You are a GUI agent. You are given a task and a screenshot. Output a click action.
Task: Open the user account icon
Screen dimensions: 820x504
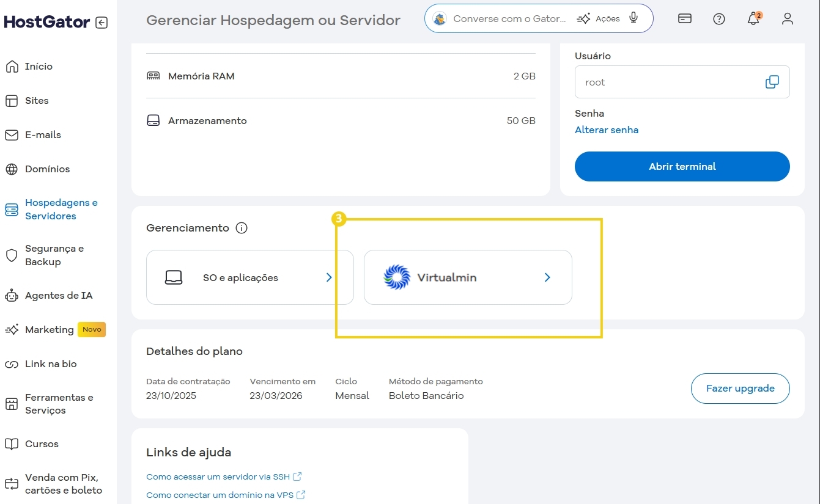(x=787, y=19)
